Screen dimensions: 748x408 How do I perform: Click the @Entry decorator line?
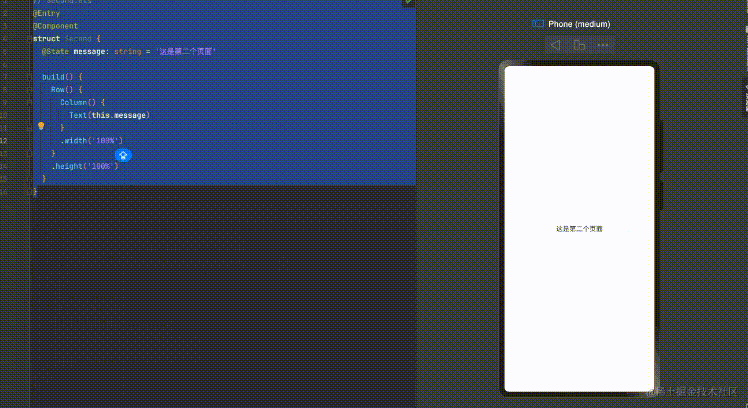[x=46, y=13]
